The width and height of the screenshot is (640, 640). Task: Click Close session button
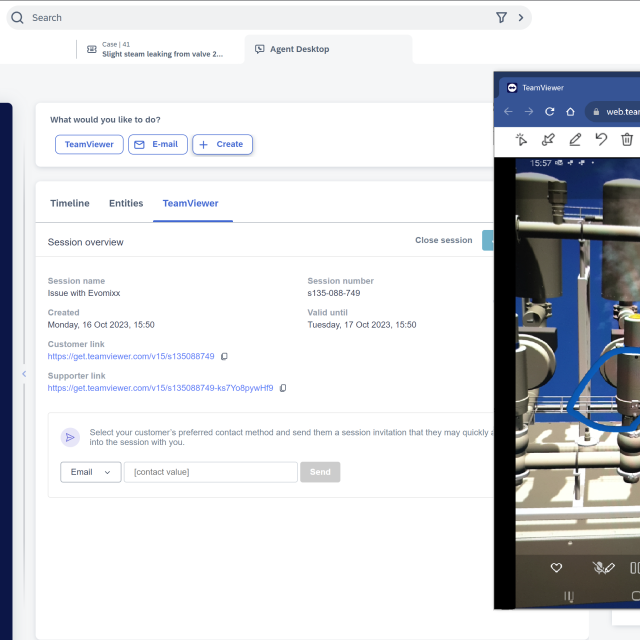coord(444,240)
